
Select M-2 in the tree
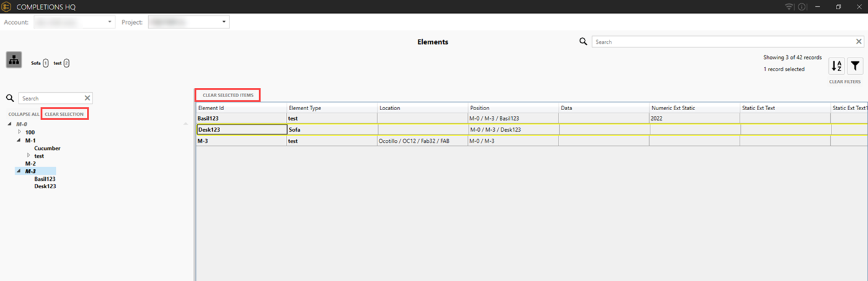click(x=30, y=163)
